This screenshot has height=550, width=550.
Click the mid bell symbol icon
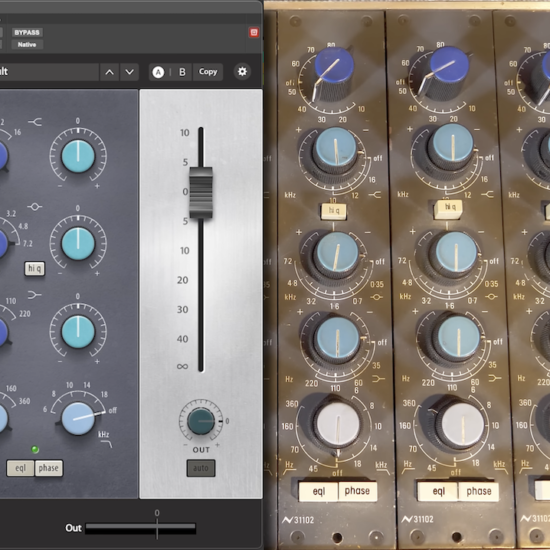(x=35, y=207)
